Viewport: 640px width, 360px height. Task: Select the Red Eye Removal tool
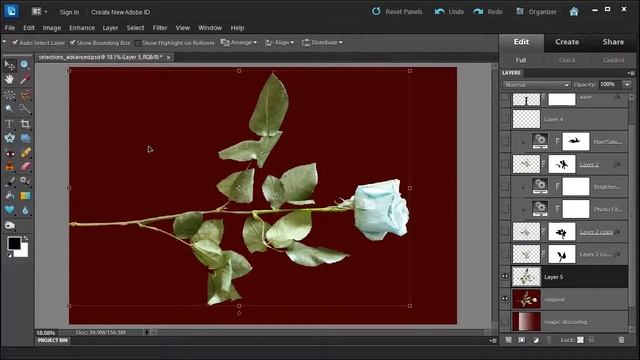[9, 153]
